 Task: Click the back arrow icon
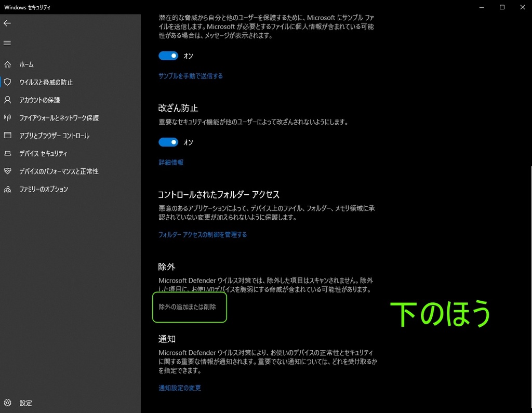point(7,23)
